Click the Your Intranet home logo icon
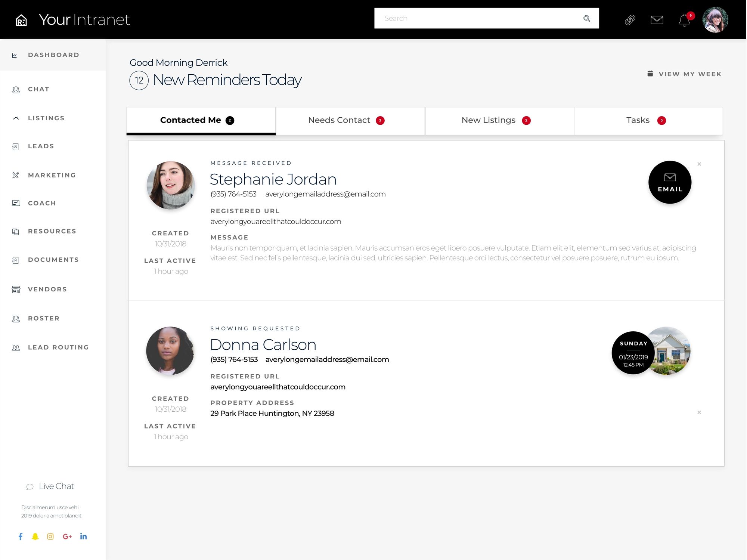Viewport: 747px width, 560px height. (x=21, y=20)
